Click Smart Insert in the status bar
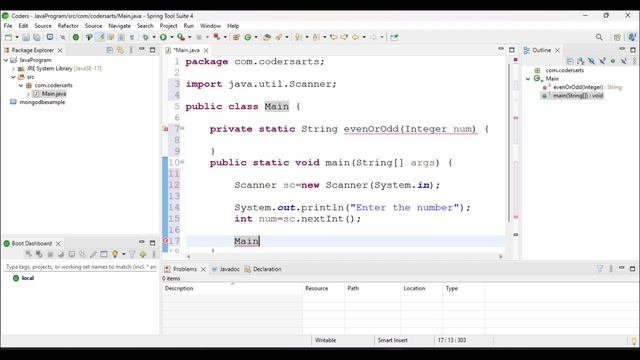Viewport: 640px width, 360px height. [x=392, y=340]
